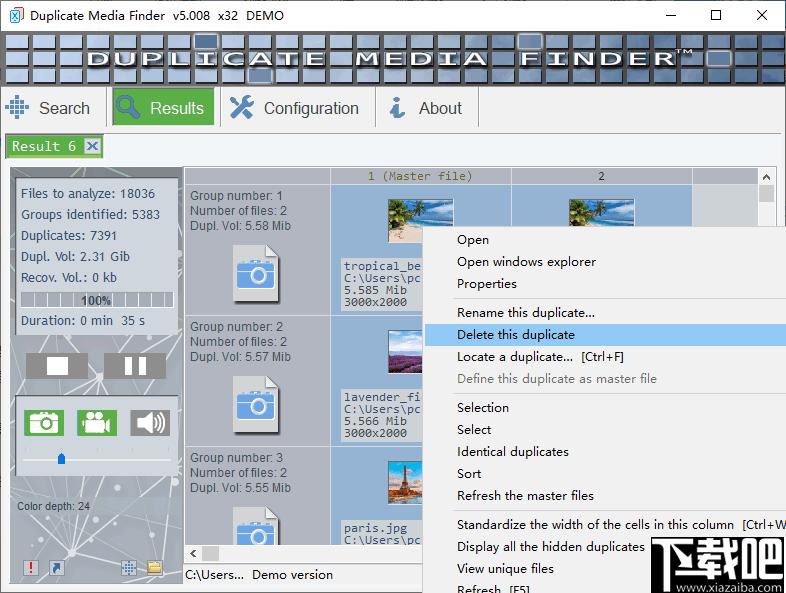Viewport: 786px width, 593px height.
Task: Click 'Group number: 3' label
Action: [x=237, y=458]
